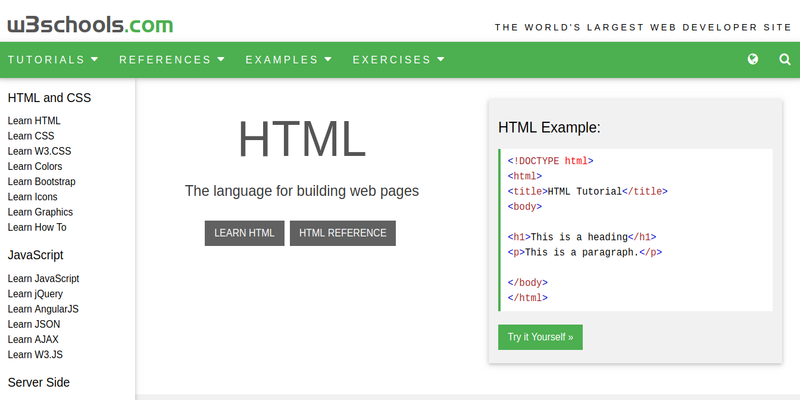Click 'The language for building web pages' text
Viewport: 800px width, 400px height.
[302, 191]
